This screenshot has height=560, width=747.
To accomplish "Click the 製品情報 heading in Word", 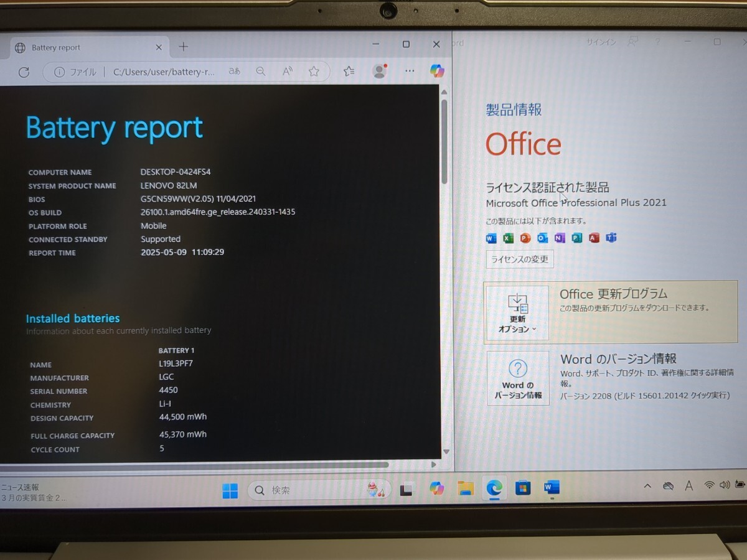I will [514, 110].
